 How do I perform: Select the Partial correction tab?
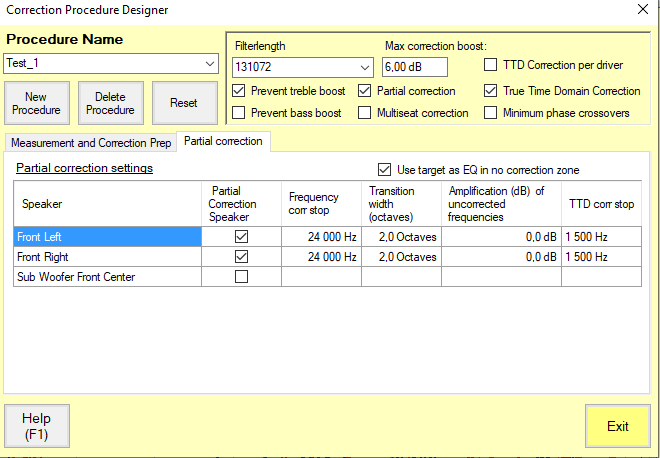tap(224, 142)
